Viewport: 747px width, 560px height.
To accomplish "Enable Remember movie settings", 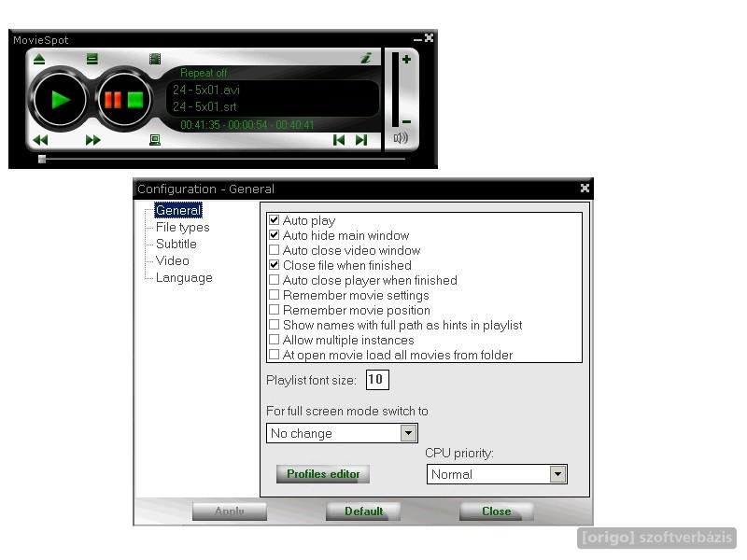I will coord(274,295).
